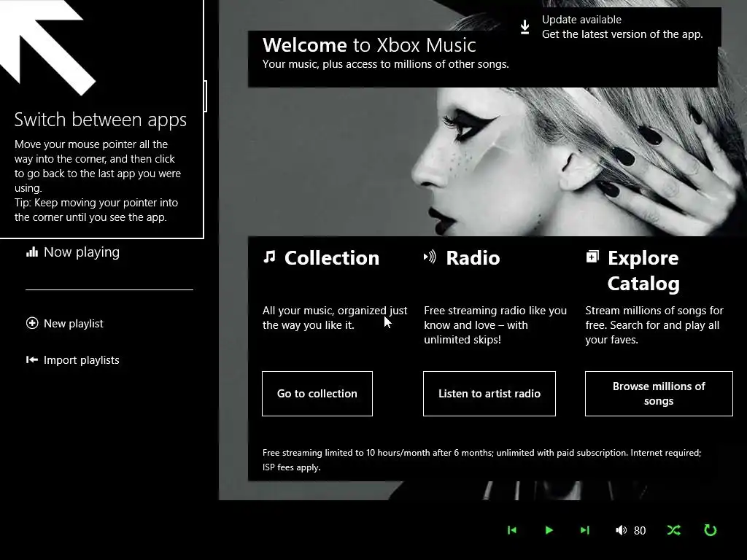Click the volume level value 80
Screen dimensions: 747x560
pyautogui.click(x=640, y=531)
